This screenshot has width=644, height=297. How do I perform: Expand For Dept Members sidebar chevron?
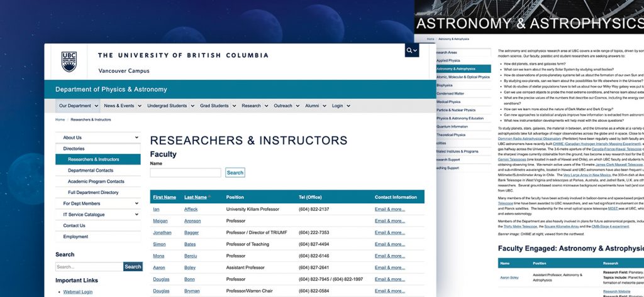pyautogui.click(x=136, y=203)
